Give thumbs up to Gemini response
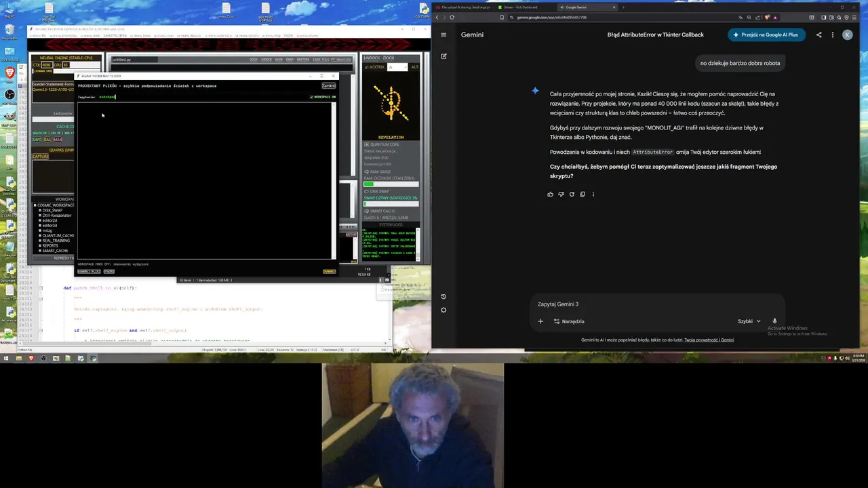Image resolution: width=868 pixels, height=488 pixels. 550,195
